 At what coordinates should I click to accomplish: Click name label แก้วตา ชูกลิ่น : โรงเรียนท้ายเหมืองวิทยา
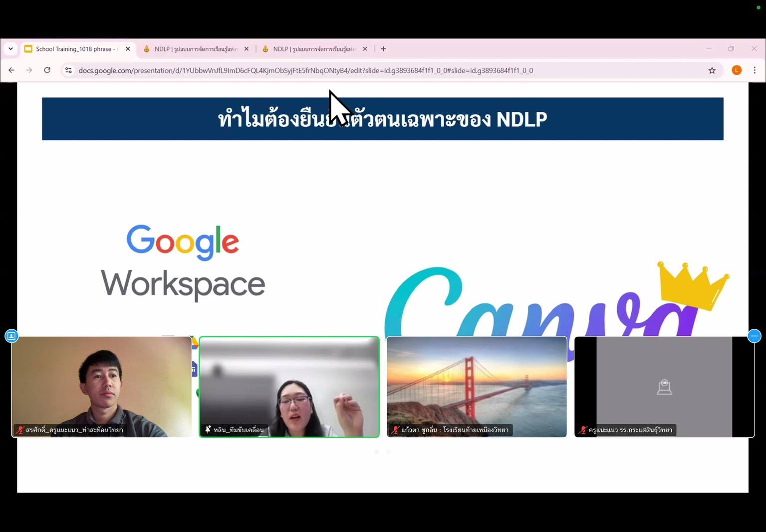tap(455, 430)
